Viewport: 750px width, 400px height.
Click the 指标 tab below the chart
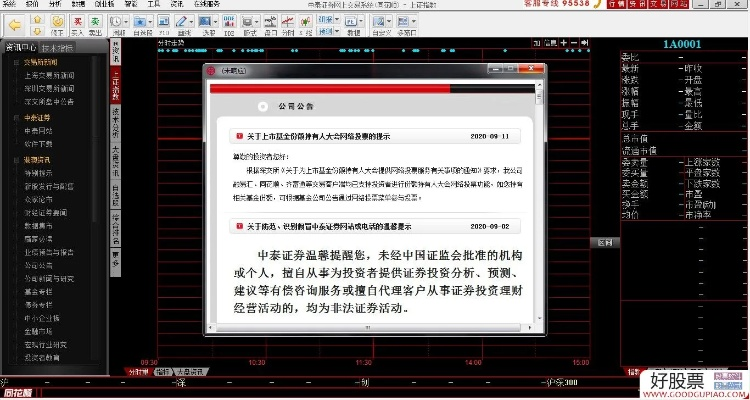click(164, 372)
